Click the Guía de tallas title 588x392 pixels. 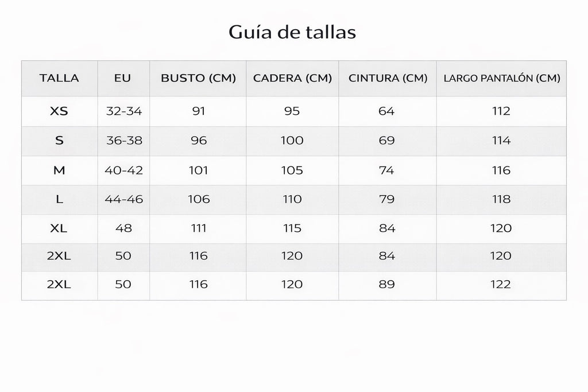pos(292,32)
